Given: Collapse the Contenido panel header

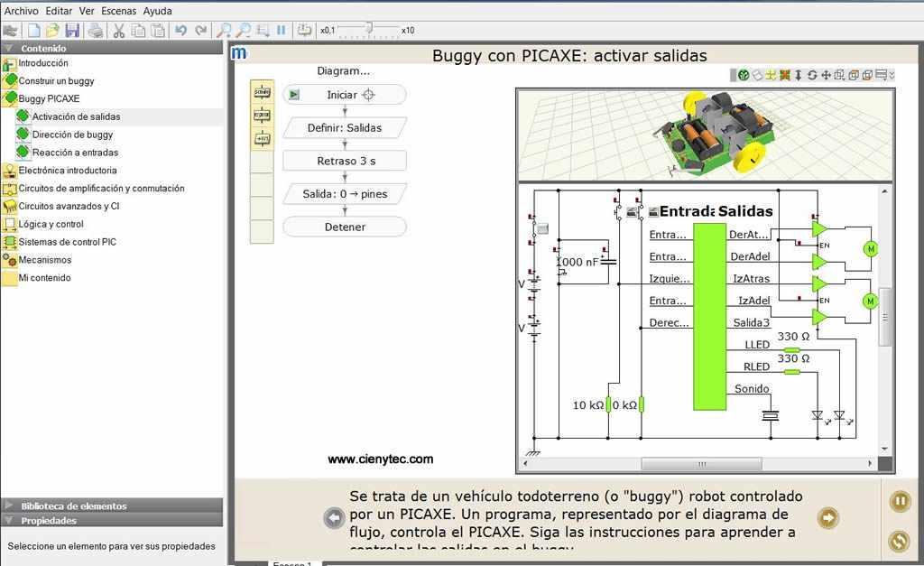Looking at the screenshot, I should point(8,49).
